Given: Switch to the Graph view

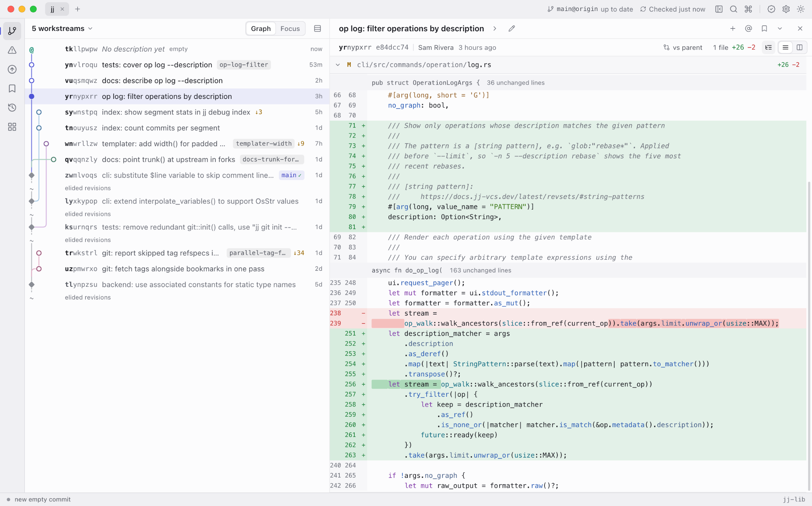Looking at the screenshot, I should pos(261,28).
